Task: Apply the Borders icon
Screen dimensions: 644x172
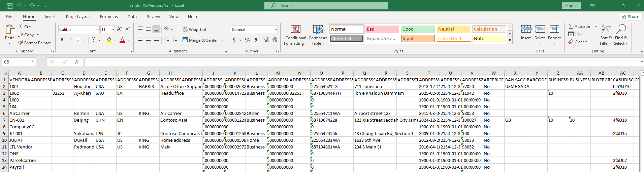Action: pyautogui.click(x=94, y=40)
